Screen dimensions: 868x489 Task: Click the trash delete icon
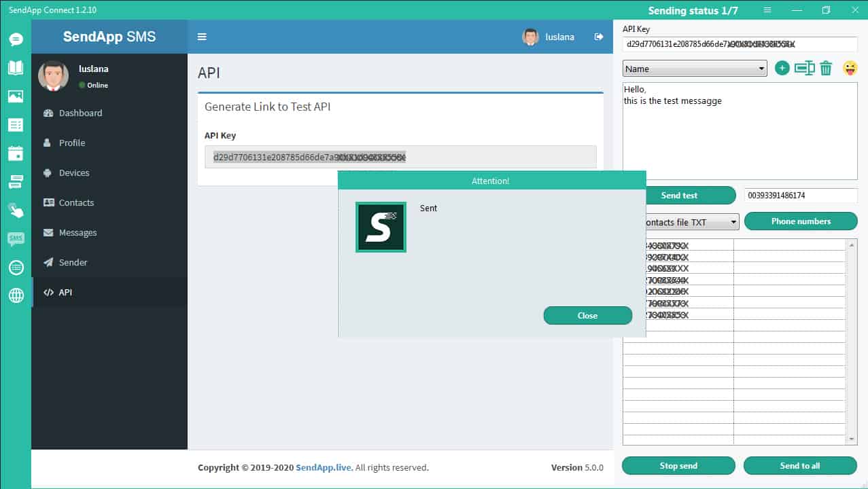coord(826,68)
